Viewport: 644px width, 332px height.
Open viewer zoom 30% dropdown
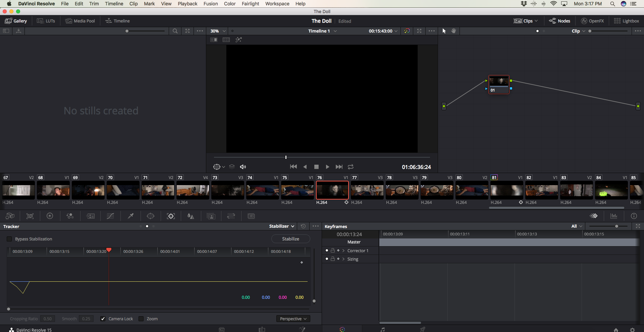click(218, 31)
